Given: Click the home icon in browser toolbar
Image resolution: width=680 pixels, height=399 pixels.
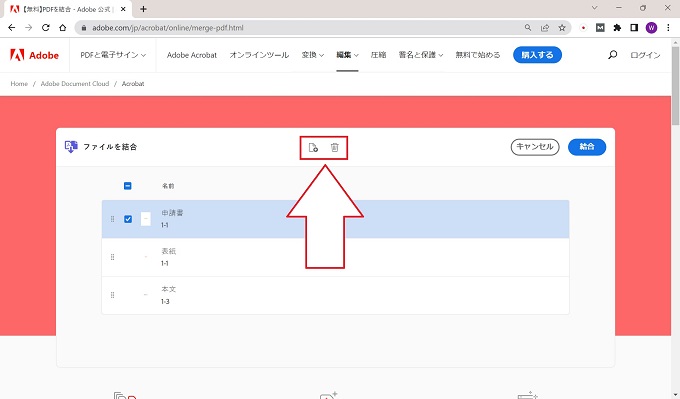Looking at the screenshot, I should click(x=63, y=28).
